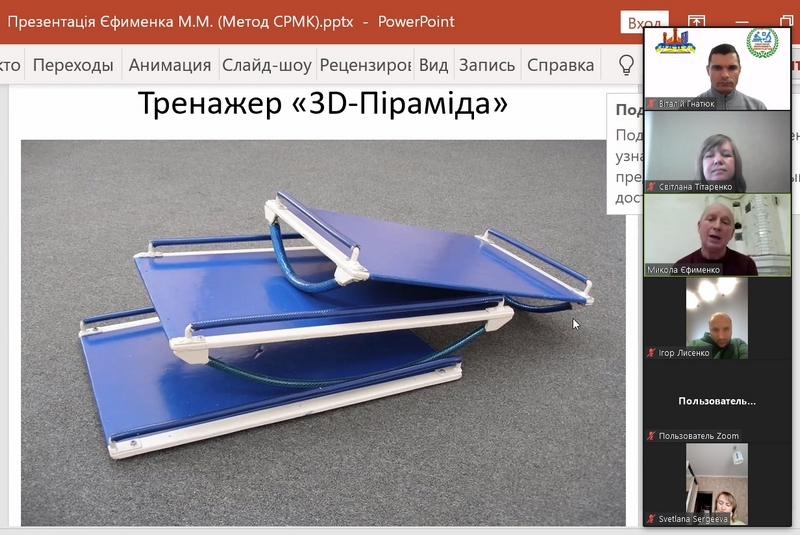800x535 pixels.
Task: Click muted mic icon beside Віталій Гнатюк
Action: pyautogui.click(x=651, y=103)
